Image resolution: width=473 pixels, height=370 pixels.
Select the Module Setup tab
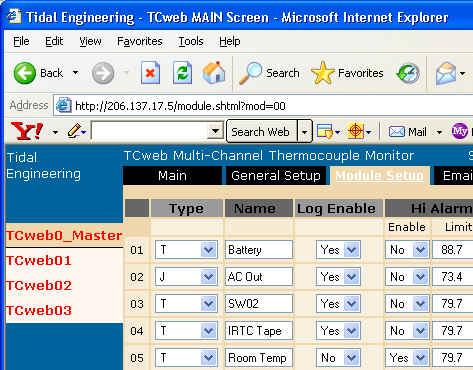tap(380, 176)
